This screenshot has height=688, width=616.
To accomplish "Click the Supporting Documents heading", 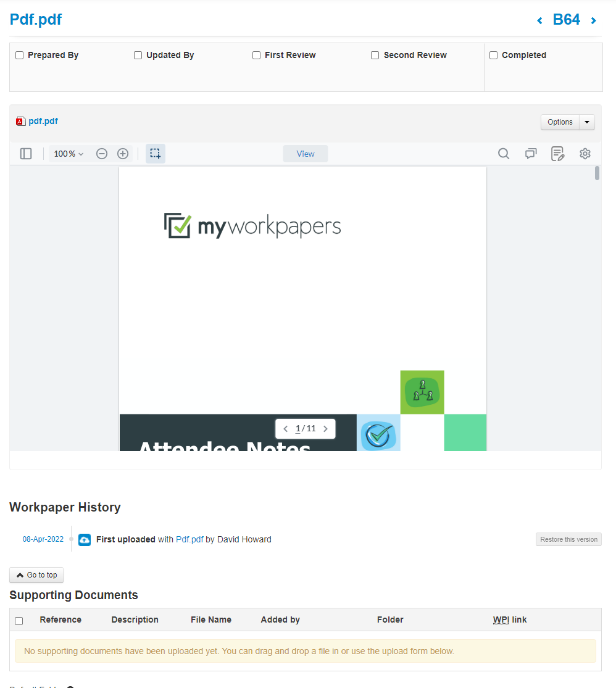I will point(74,595).
